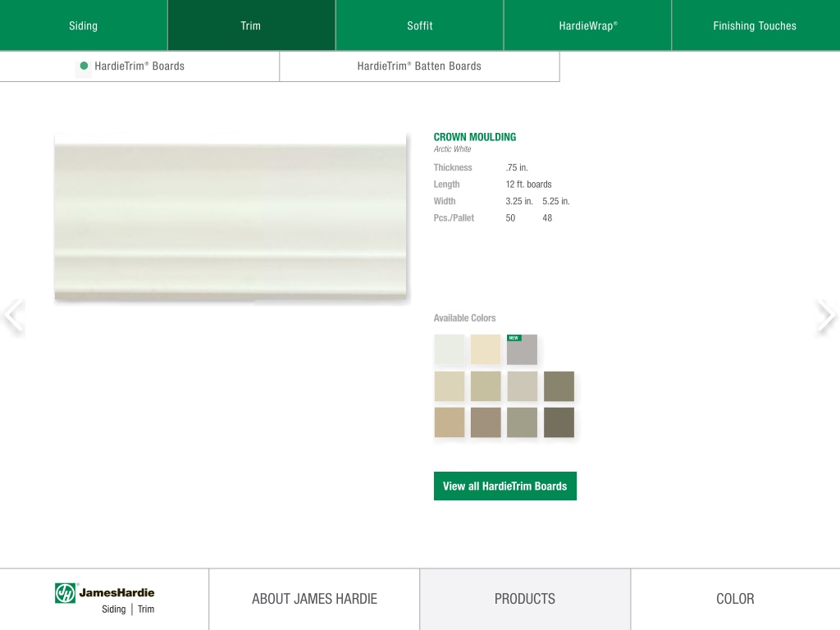Open the About James Hardie section
This screenshot has width=840, height=630.
(x=314, y=599)
